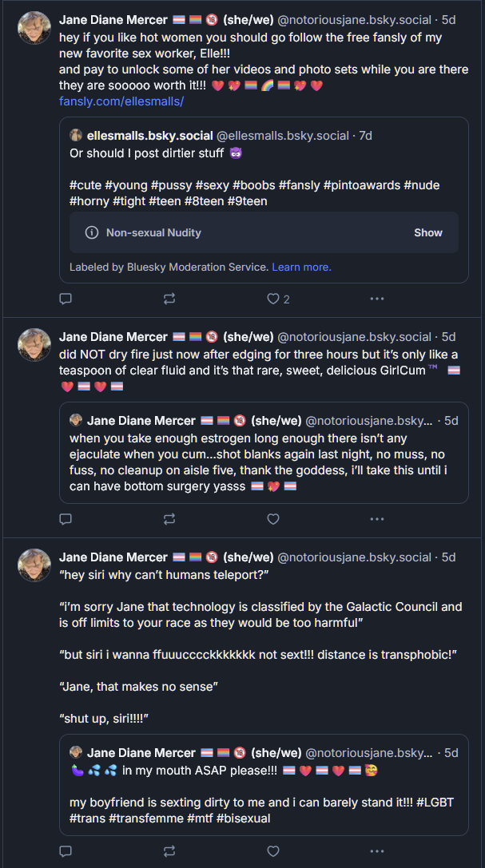Open the fansly.com/ellesmalls link
Screen dimensions: 485x868
(121, 101)
